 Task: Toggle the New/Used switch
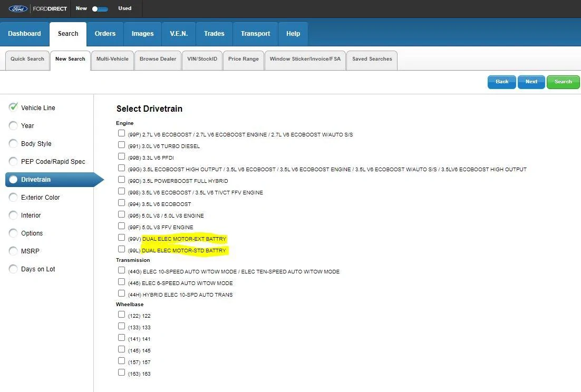[100, 9]
